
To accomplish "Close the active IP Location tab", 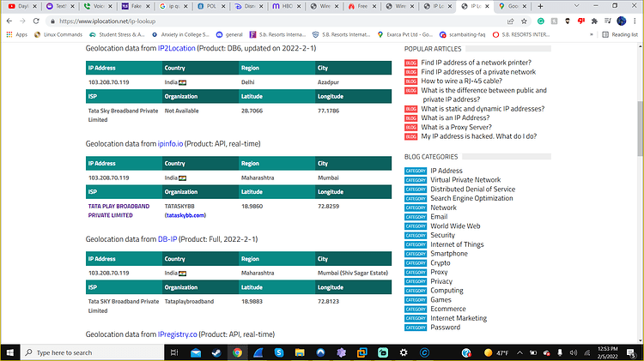I will point(488,6).
